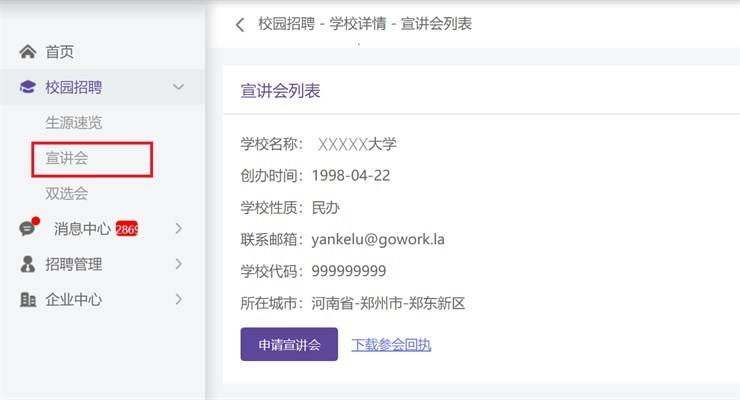Go back using the left arrow icon

coord(240,25)
